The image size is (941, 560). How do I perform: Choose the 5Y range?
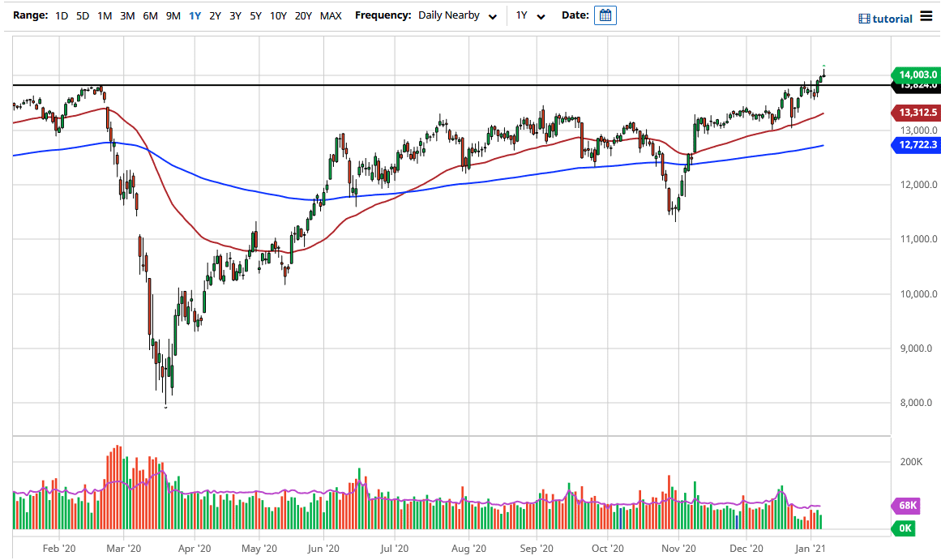[255, 15]
